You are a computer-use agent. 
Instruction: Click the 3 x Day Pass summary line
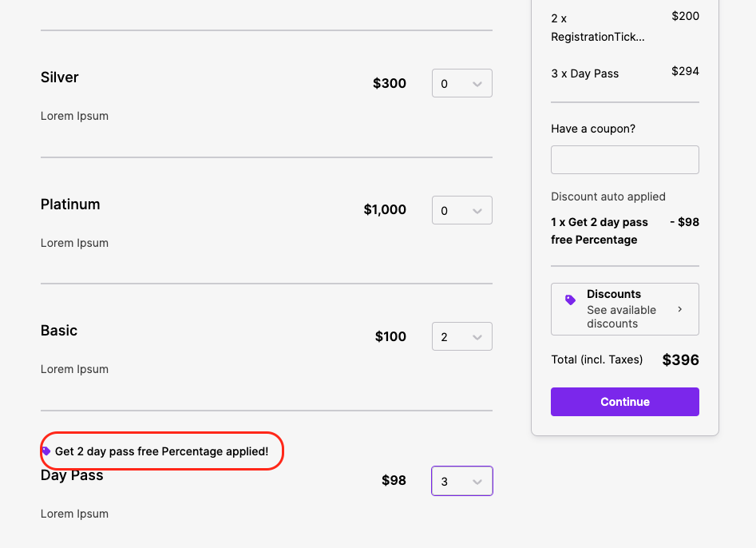(x=585, y=73)
